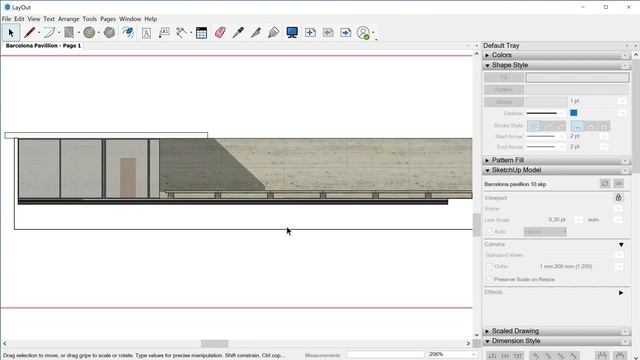Refresh the Barcelona pavilion model reference
Viewport: 640px width, 360px height.
tap(605, 184)
